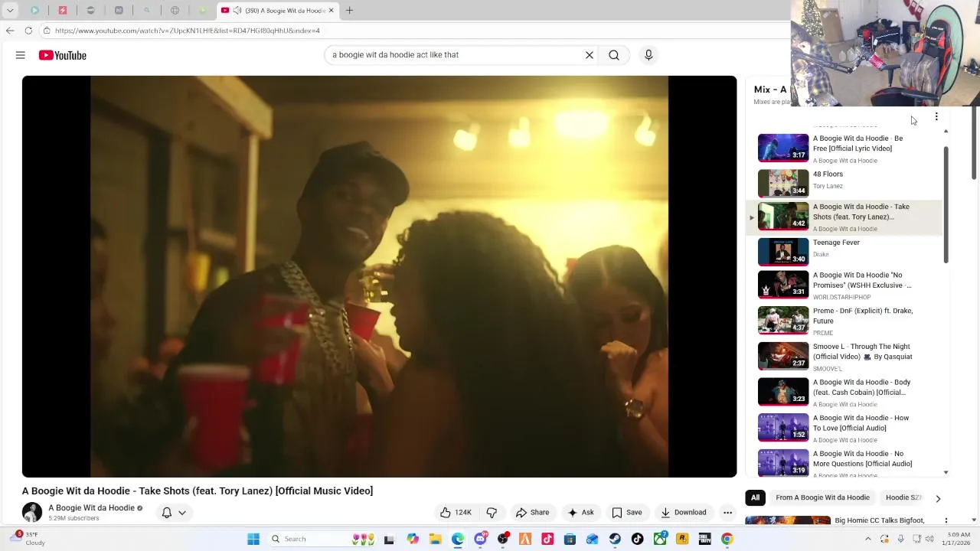This screenshot has height=551, width=980.
Task: Switch to first background browser tab
Action: pyautogui.click(x=35, y=11)
